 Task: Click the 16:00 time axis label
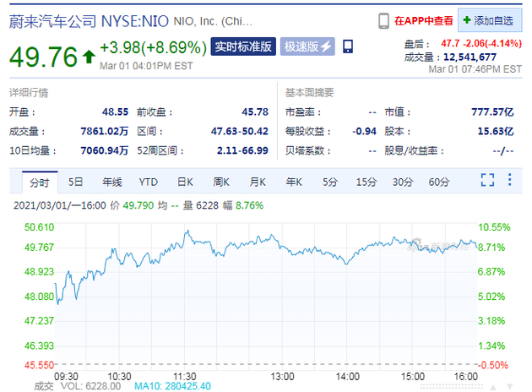[x=465, y=377]
